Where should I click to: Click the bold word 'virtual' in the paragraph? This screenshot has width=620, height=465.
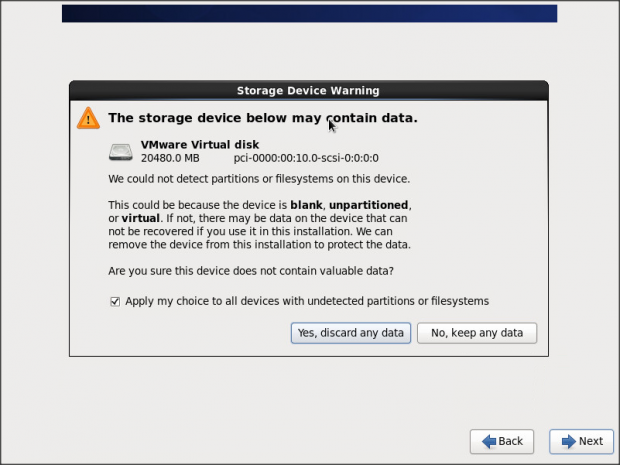140,218
